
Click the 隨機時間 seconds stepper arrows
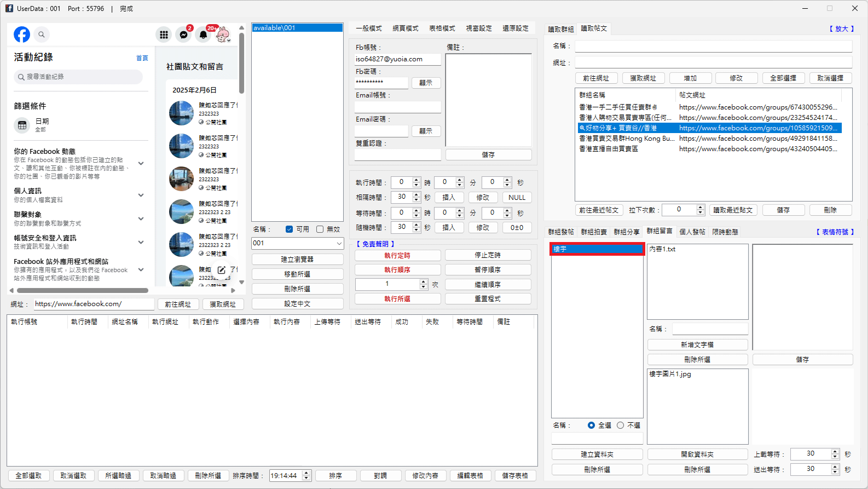click(416, 227)
